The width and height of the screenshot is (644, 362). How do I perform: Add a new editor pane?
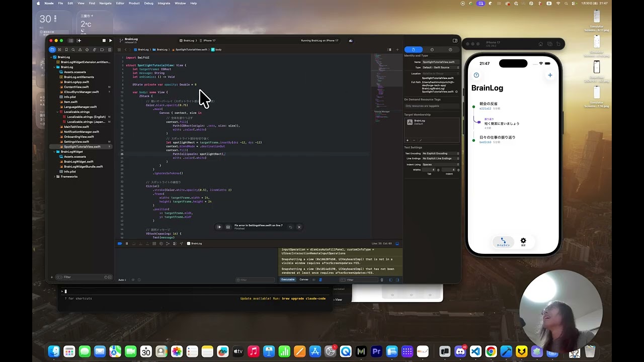point(397,50)
